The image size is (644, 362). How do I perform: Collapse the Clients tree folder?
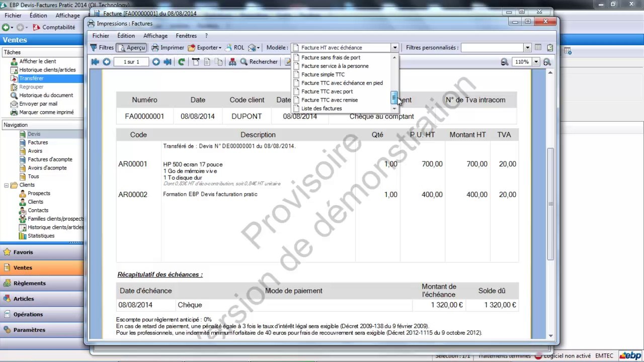[7, 185]
